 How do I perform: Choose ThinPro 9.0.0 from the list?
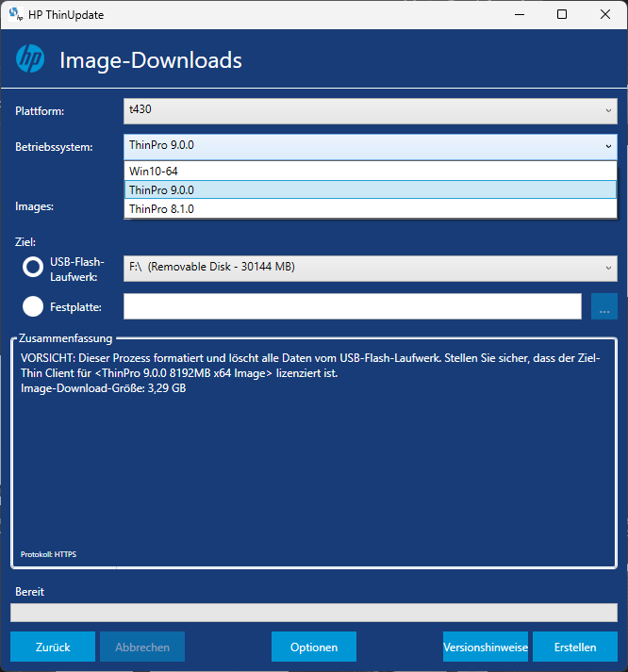[x=371, y=189]
